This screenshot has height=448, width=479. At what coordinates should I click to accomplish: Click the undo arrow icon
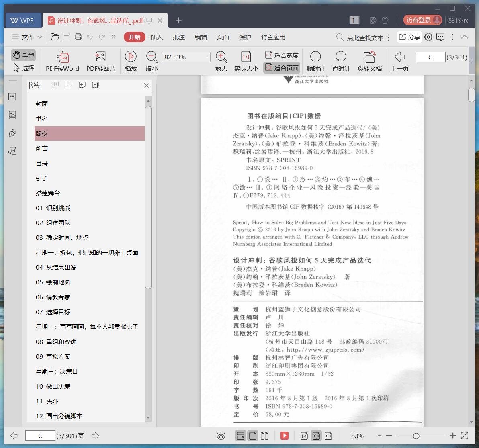coord(90,37)
